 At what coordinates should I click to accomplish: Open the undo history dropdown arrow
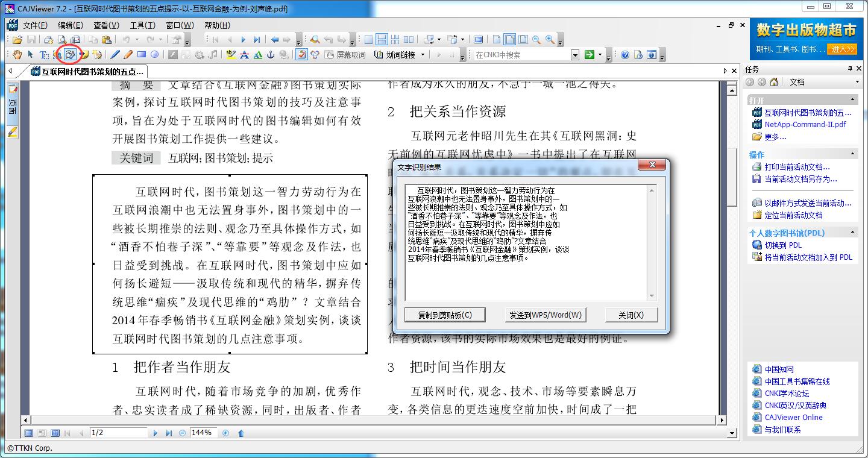[136, 40]
